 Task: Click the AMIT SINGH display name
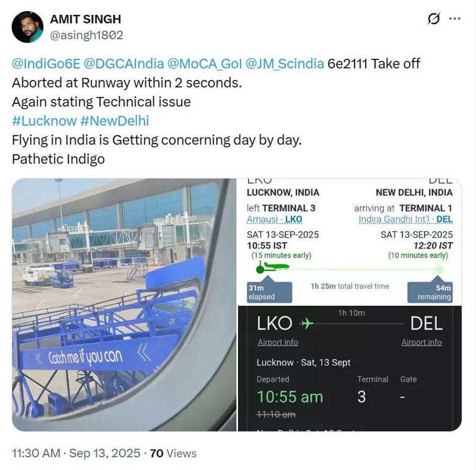[86, 19]
